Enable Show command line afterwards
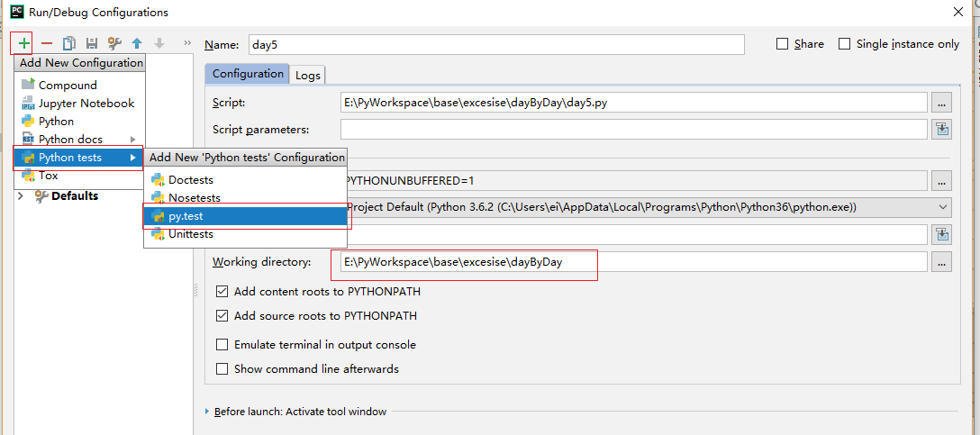 [222, 368]
